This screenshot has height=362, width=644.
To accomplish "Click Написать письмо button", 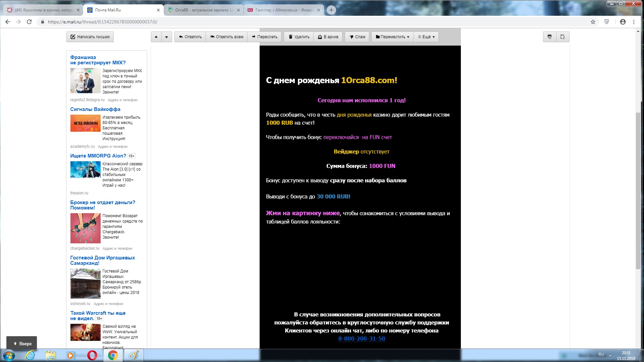I will click(90, 37).
